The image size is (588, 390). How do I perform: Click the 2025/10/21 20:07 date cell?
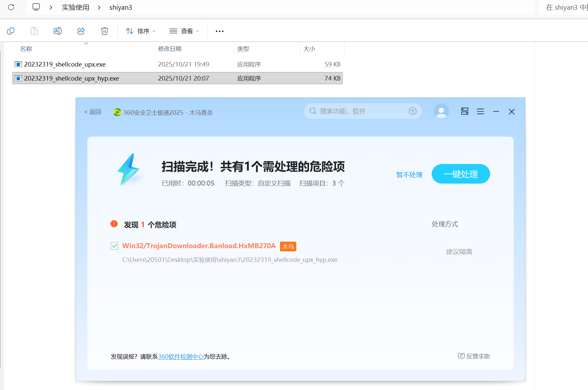[184, 78]
